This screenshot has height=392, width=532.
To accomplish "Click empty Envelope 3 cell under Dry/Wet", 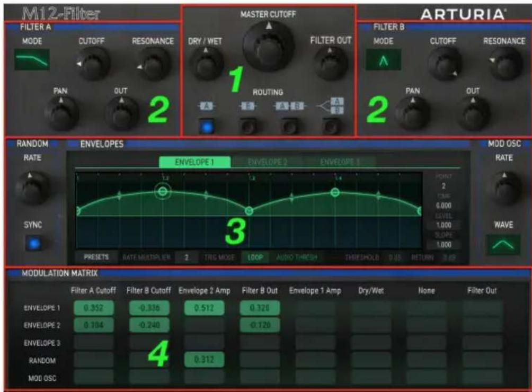I will (371, 342).
